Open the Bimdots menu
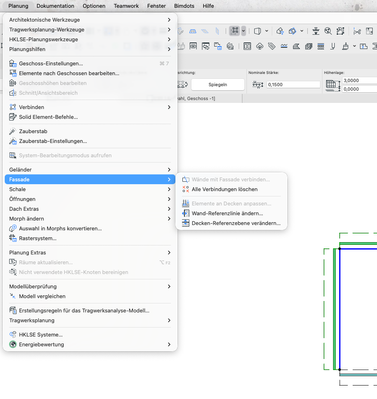 point(184,6)
